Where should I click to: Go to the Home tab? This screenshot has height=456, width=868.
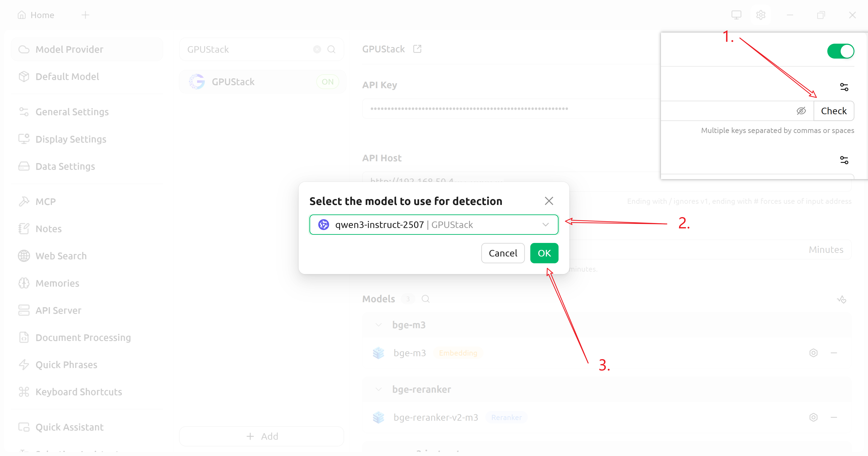click(x=36, y=15)
